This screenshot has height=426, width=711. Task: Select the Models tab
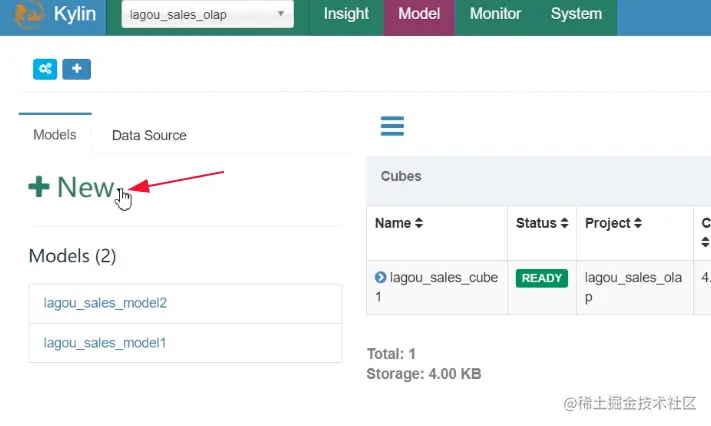pos(55,134)
